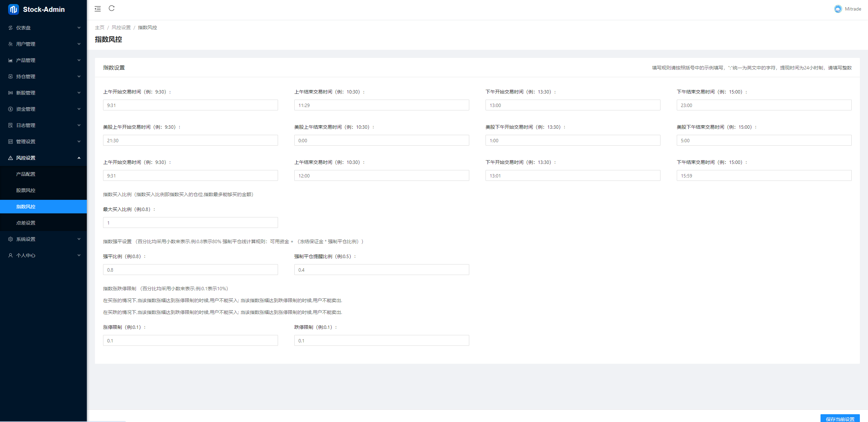Expand the 资金管理 menu chevron
The image size is (868, 422).
click(79, 109)
